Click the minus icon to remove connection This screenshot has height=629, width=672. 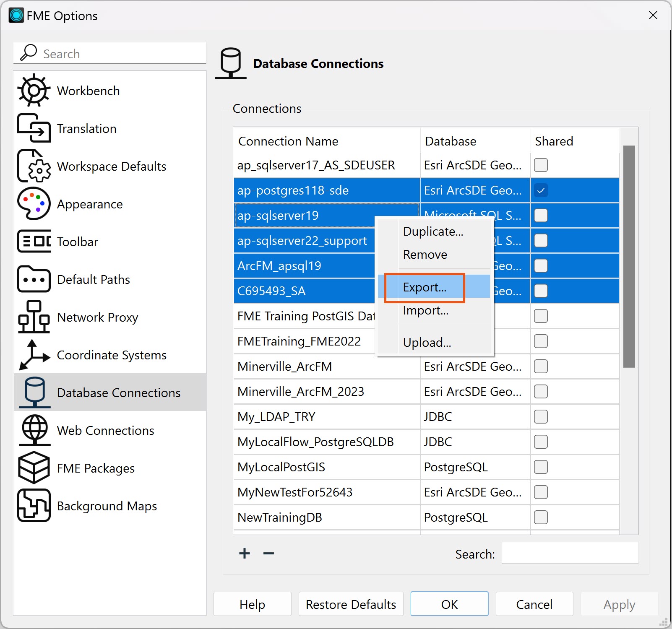(x=268, y=554)
